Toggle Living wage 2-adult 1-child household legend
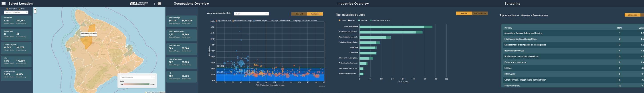This screenshot has height=93, width=644. pyautogui.click(x=304, y=21)
